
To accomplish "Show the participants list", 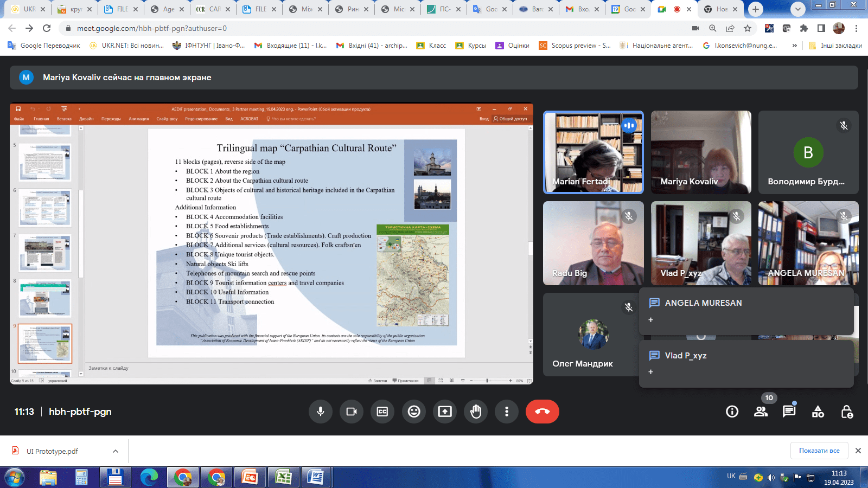I will point(761,412).
